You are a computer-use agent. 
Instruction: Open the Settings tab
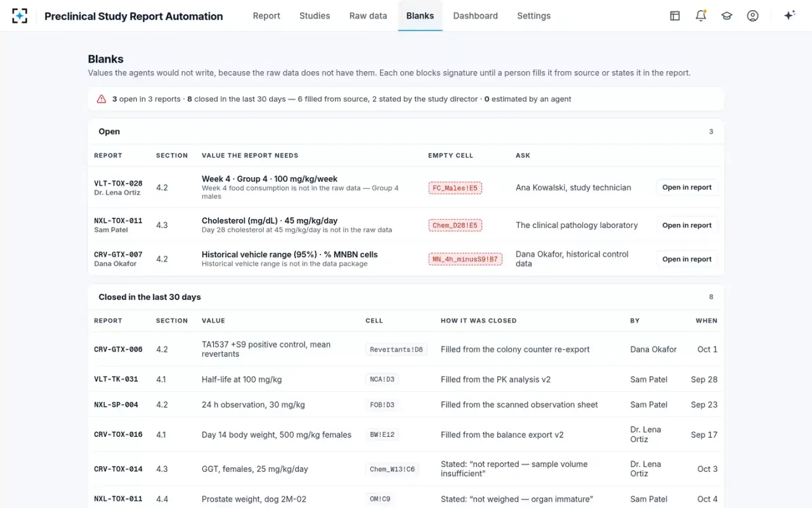point(534,16)
